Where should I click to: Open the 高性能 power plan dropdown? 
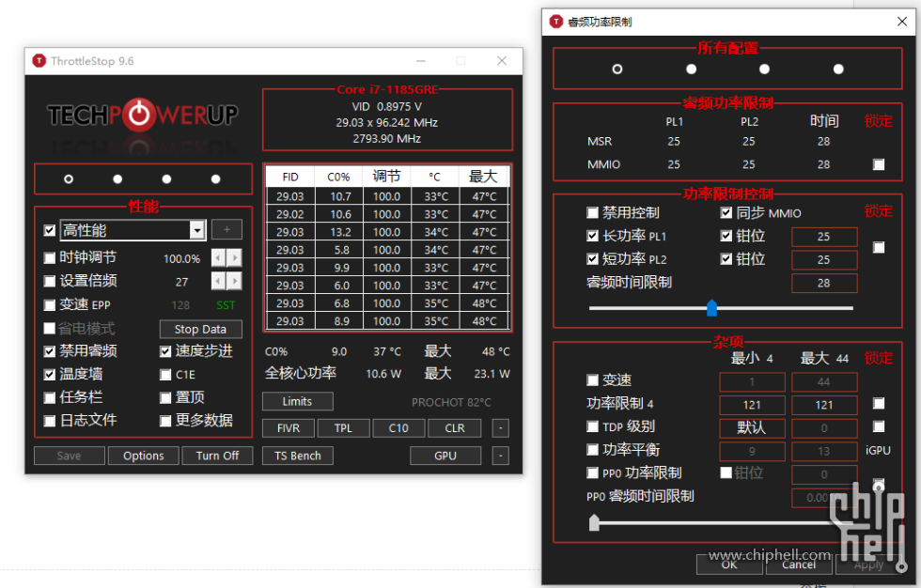click(197, 230)
